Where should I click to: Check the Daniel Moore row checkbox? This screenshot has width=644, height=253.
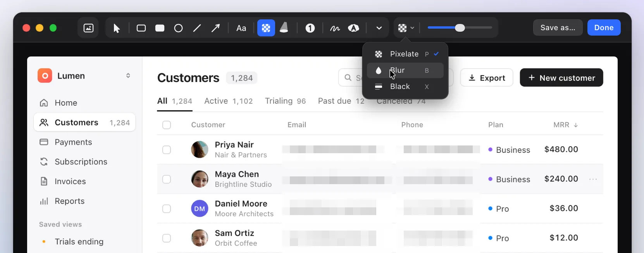167,209
